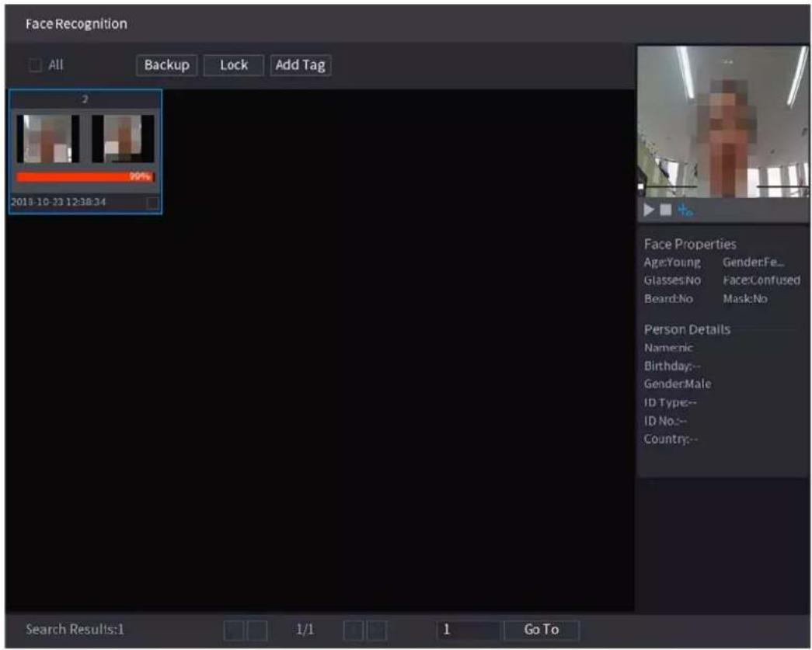
Task: Click the video preview image
Action: 723,122
